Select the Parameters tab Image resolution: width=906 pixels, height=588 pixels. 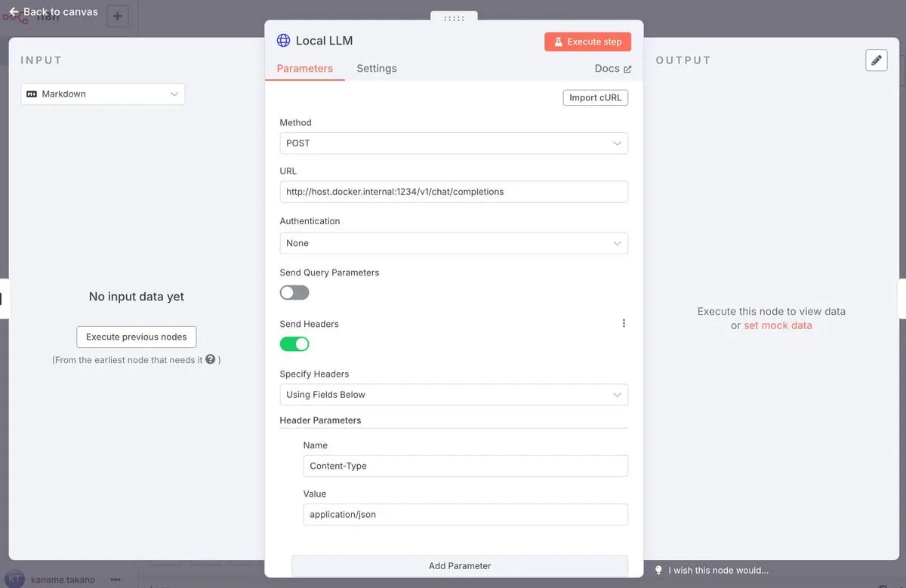tap(304, 69)
